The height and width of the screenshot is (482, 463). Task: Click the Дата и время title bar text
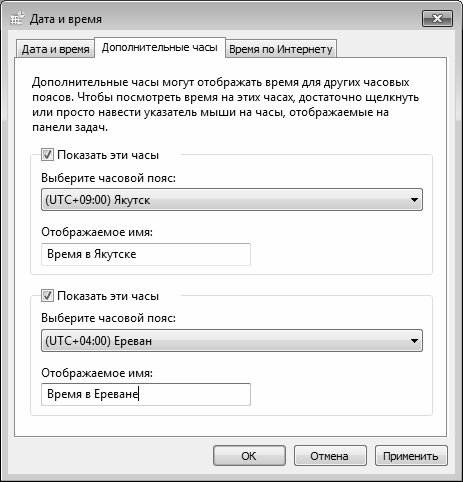66,19
